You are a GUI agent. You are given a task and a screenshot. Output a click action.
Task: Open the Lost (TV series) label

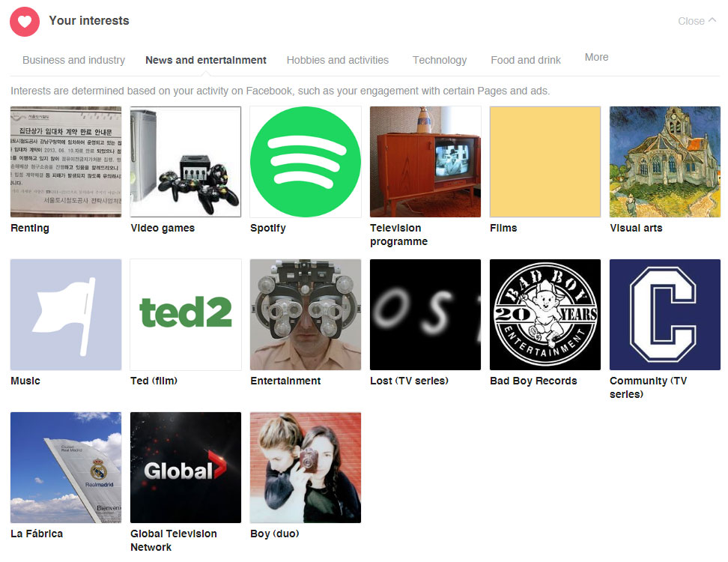409,381
